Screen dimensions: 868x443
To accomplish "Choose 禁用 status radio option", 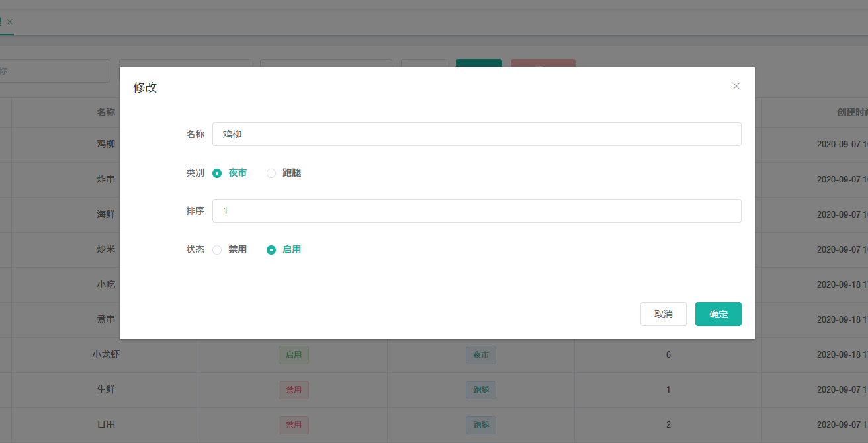I will click(x=217, y=250).
